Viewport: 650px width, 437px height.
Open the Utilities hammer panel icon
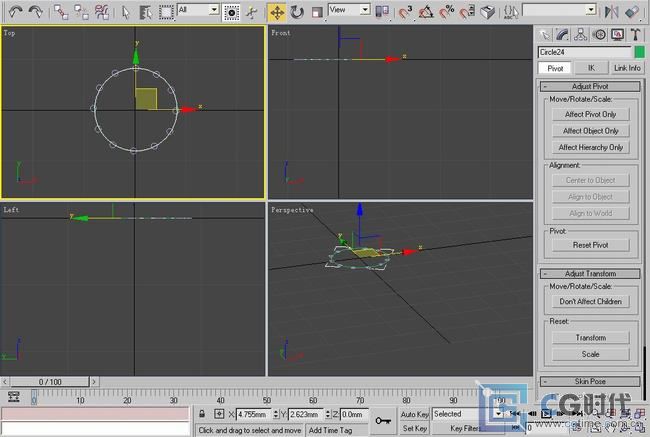pos(635,33)
